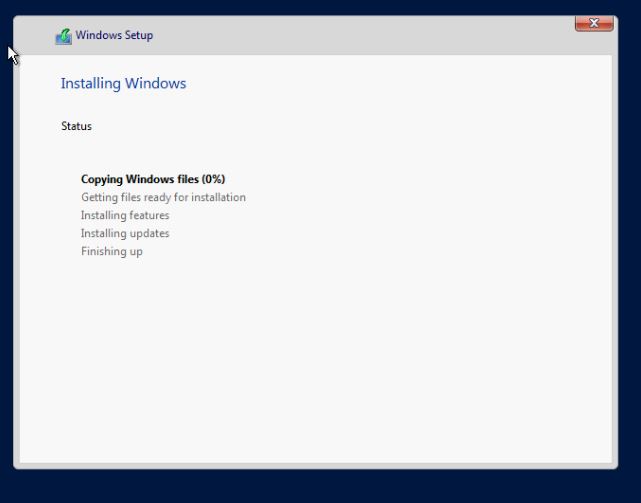
Task: Select the Installing Windows heading
Action: click(123, 83)
